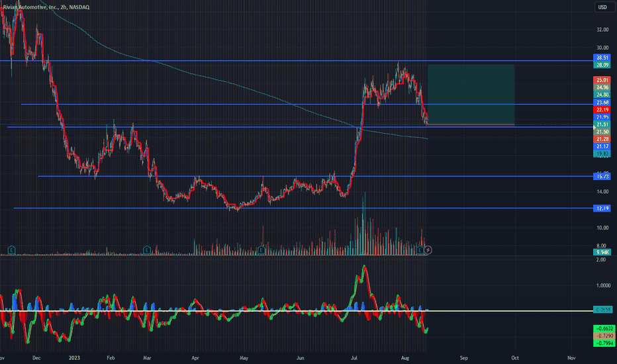Viewport: 617px width, 364px height.
Task: Click the lightning bolt latest-news icon
Action: click(x=428, y=250)
